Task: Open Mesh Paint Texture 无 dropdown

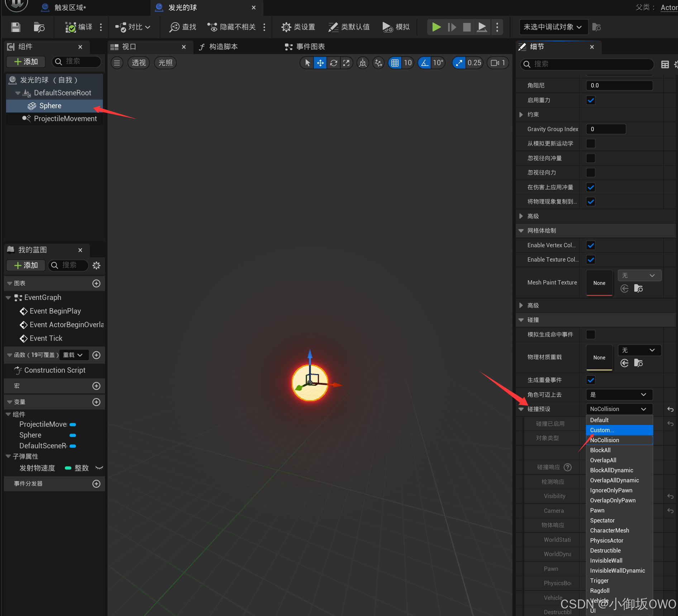Action: point(640,276)
